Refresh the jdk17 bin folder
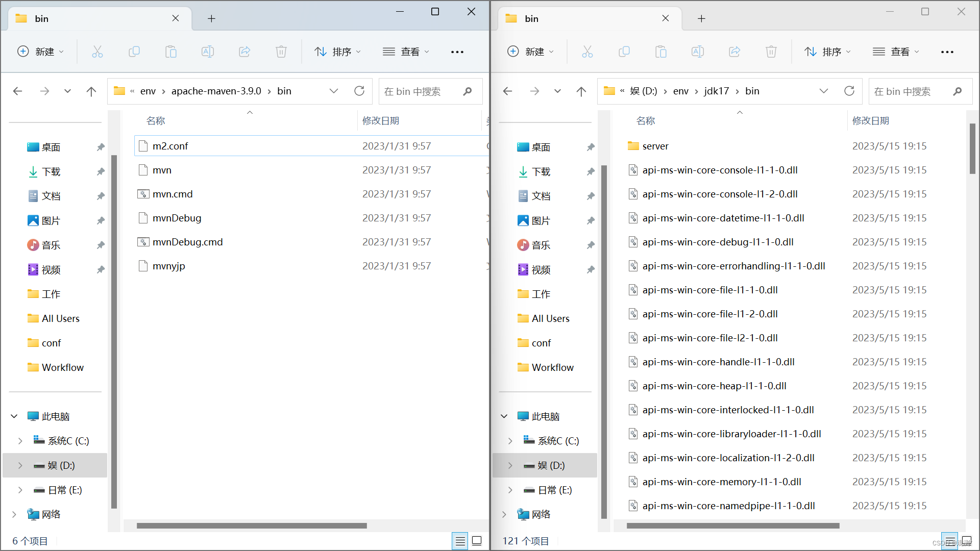980x551 pixels. (x=849, y=91)
